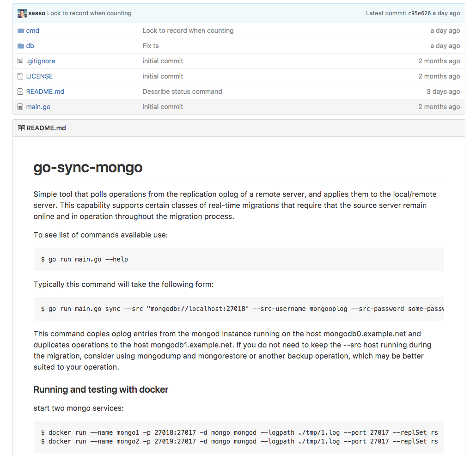Click the README.md file icon
This screenshot has width=476, height=456.
point(19,91)
